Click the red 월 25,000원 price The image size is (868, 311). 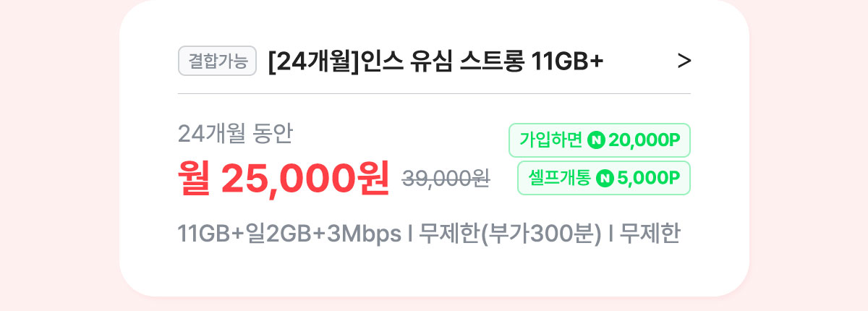tap(284, 178)
